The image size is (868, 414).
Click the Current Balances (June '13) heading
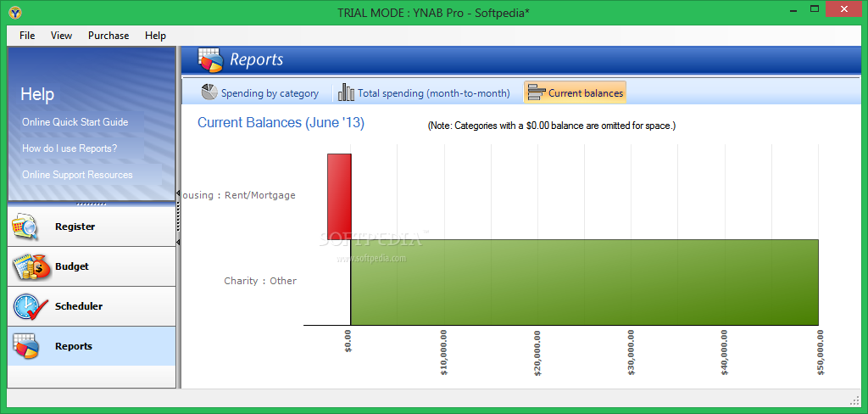pyautogui.click(x=281, y=122)
